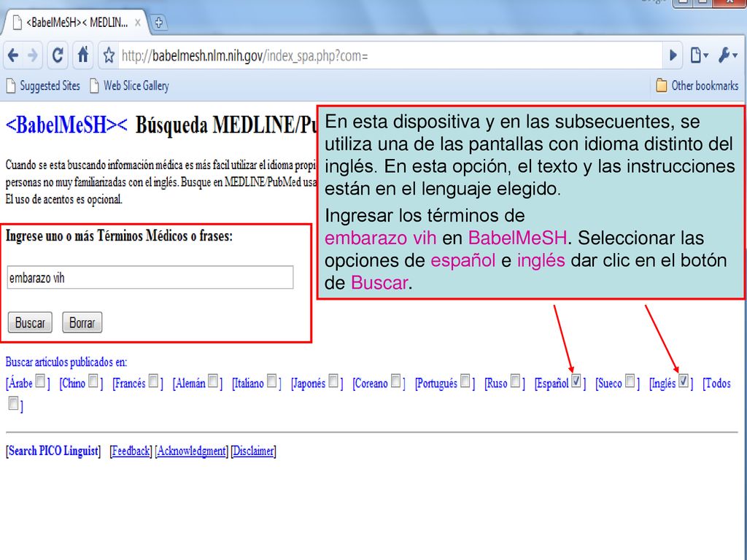747x560 pixels.
Task: Bookmark this page with the star icon
Action: coord(109,55)
